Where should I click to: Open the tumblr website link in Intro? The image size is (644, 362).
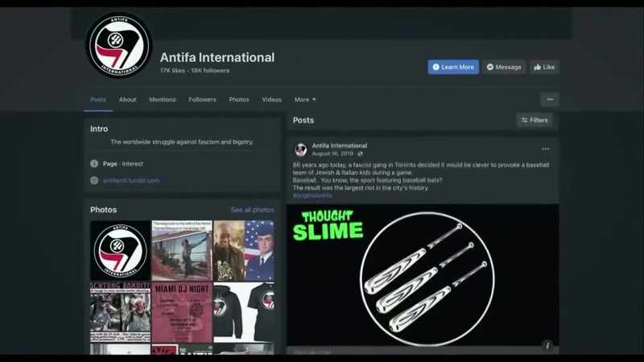pos(130,180)
